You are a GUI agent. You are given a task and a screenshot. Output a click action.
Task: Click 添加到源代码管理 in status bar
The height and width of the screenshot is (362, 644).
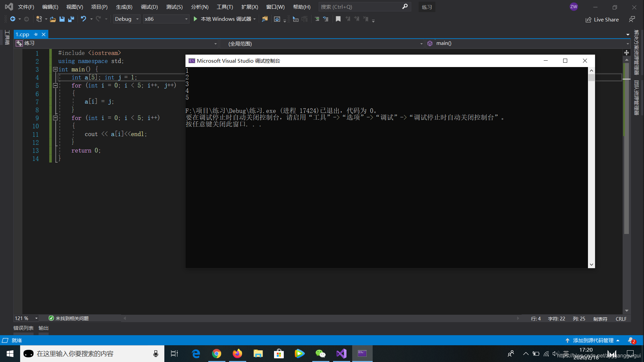coord(593,340)
